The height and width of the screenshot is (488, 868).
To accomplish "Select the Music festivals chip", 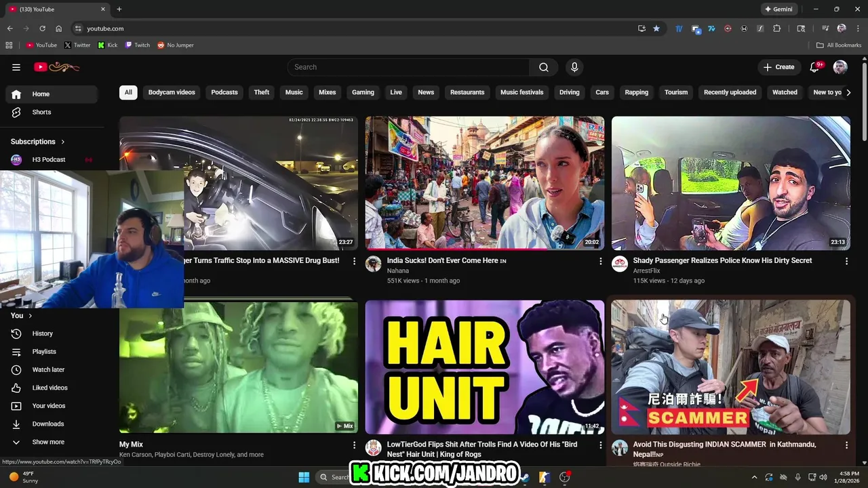I will pos(521,92).
